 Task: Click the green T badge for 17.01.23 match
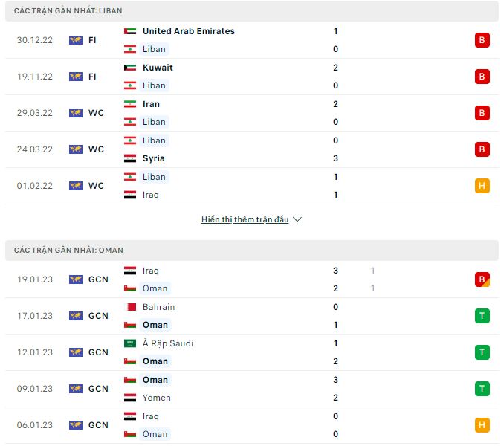pos(482,316)
